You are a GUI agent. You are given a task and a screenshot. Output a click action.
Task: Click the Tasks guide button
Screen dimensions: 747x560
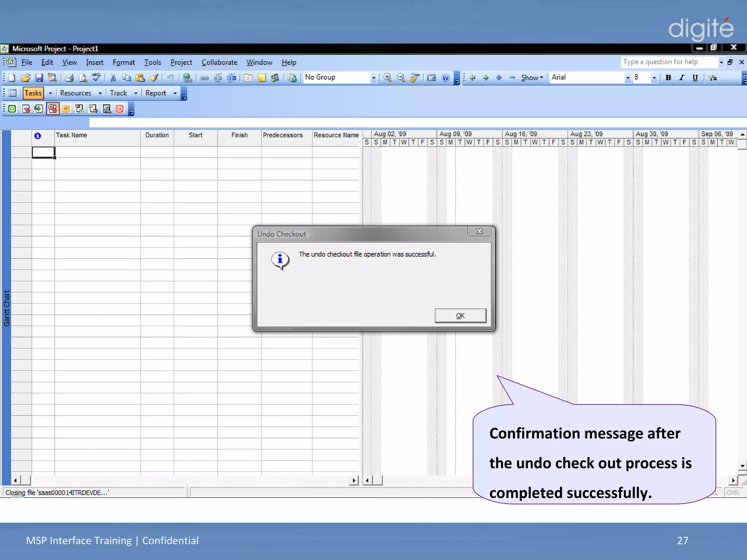pos(33,93)
